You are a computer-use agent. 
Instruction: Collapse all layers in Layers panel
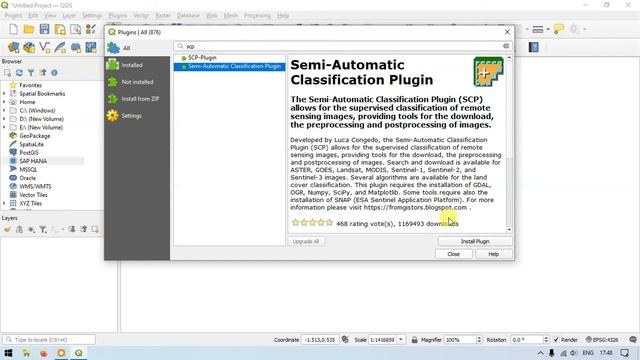(84, 229)
